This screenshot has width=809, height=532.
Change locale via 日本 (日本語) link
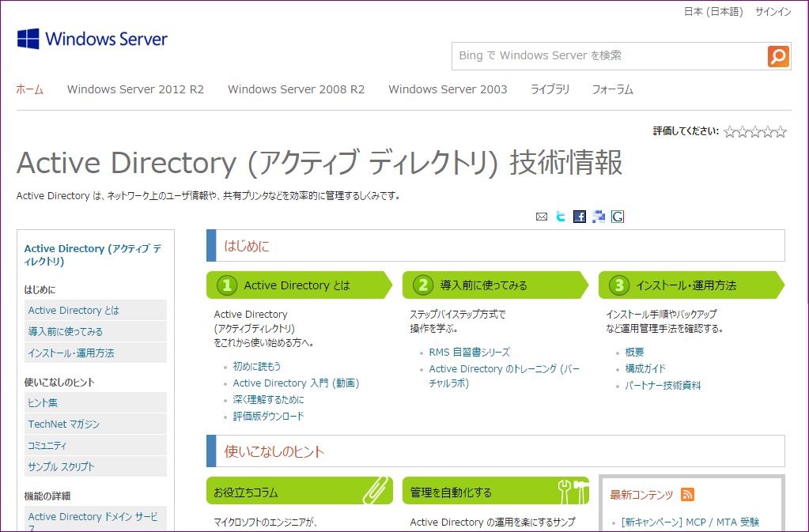click(x=713, y=12)
